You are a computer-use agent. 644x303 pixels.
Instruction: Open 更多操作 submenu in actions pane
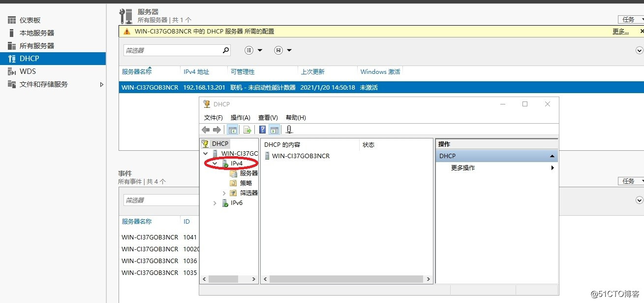[496, 168]
